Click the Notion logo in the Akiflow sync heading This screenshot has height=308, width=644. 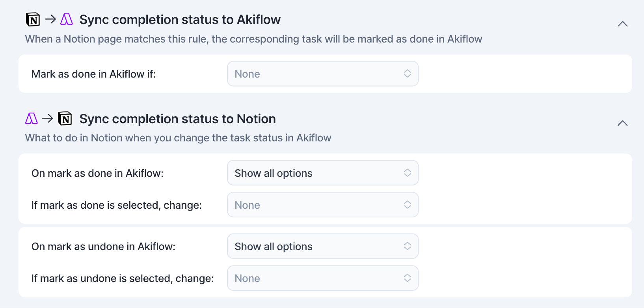pos(33,19)
